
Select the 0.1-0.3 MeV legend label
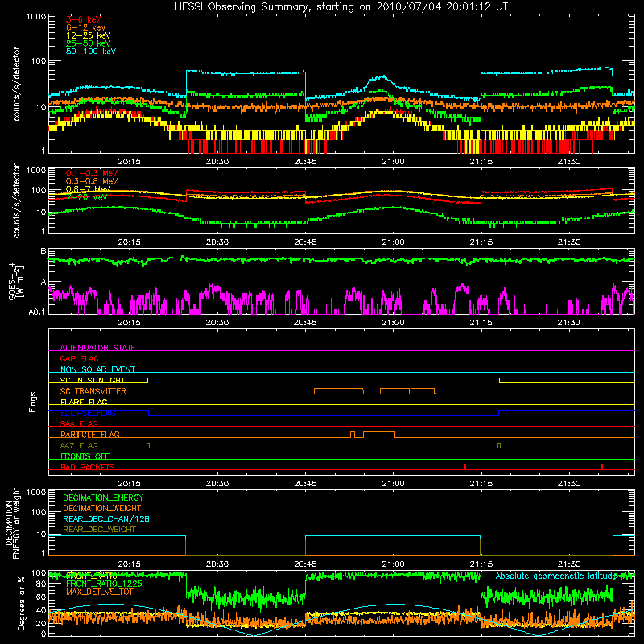(x=92, y=174)
